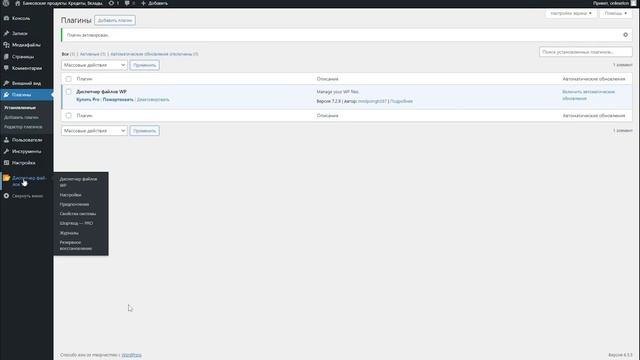Viewport: 640px width, 360px height.
Task: Open Внешний вид via the brush icon in the sidebar
Action: point(6,83)
